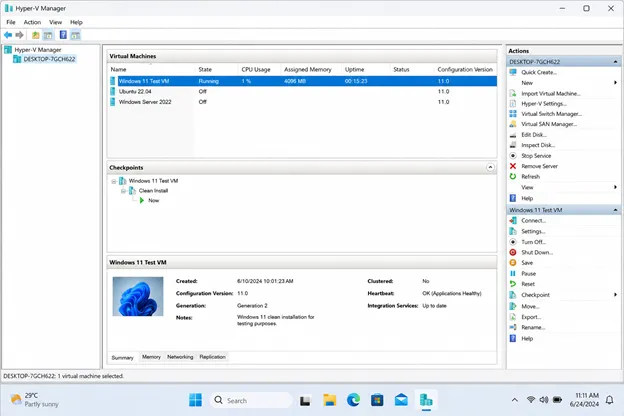Click the Forward arrow toolbar icon

coord(19,35)
